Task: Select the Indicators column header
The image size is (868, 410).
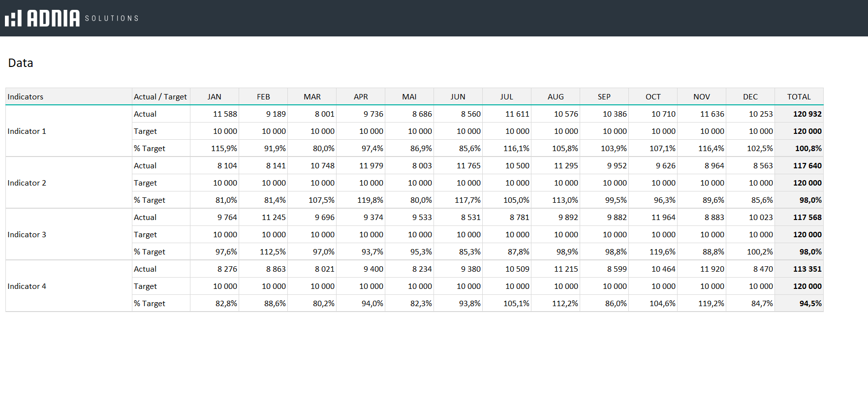Action: point(26,97)
